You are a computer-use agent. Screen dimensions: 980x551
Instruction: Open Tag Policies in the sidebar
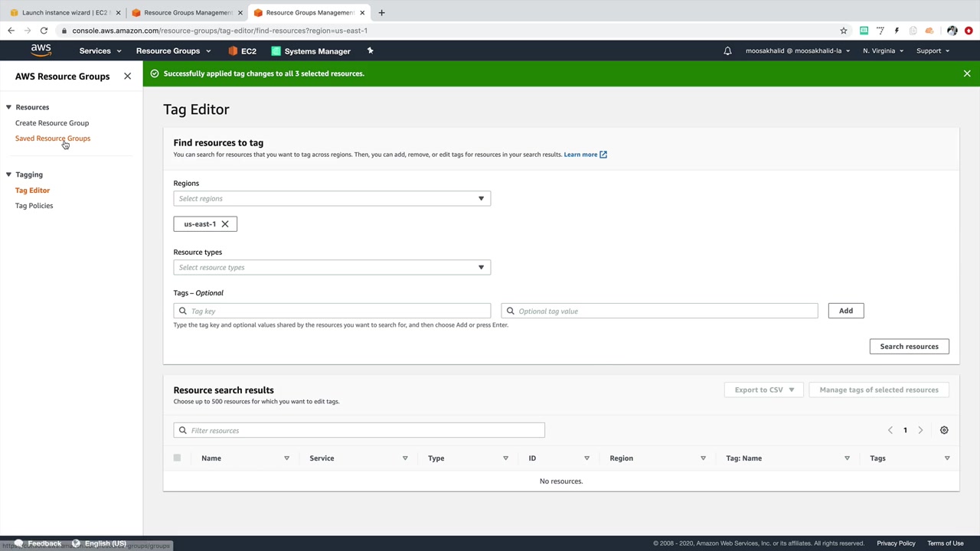pyautogui.click(x=34, y=206)
